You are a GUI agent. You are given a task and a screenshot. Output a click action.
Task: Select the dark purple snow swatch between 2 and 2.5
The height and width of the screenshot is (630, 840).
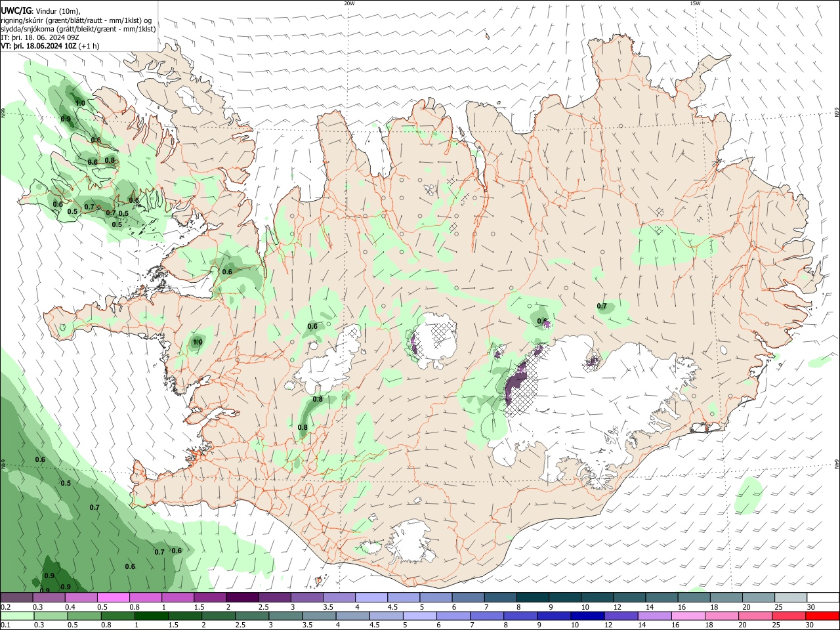click(242, 598)
